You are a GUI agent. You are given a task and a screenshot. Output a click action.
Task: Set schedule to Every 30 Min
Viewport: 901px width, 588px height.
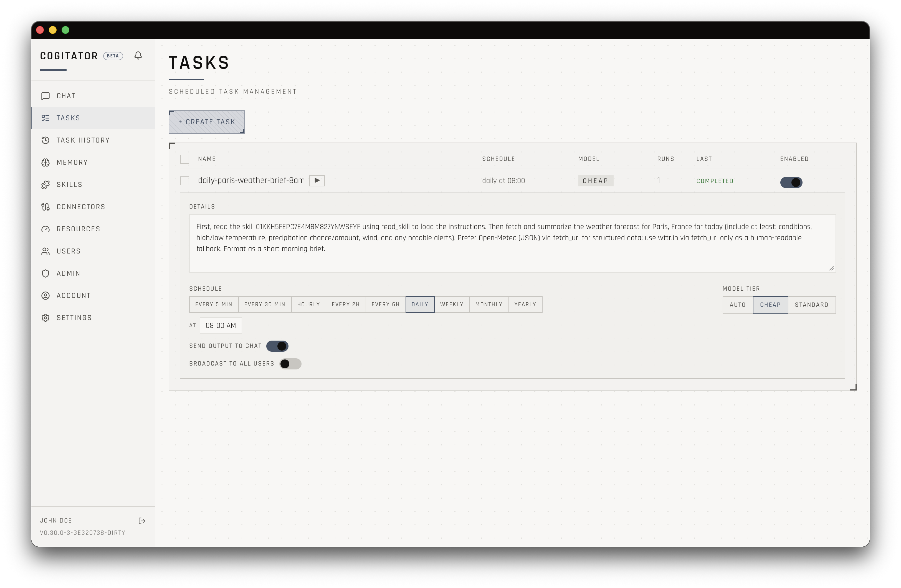[x=265, y=305]
